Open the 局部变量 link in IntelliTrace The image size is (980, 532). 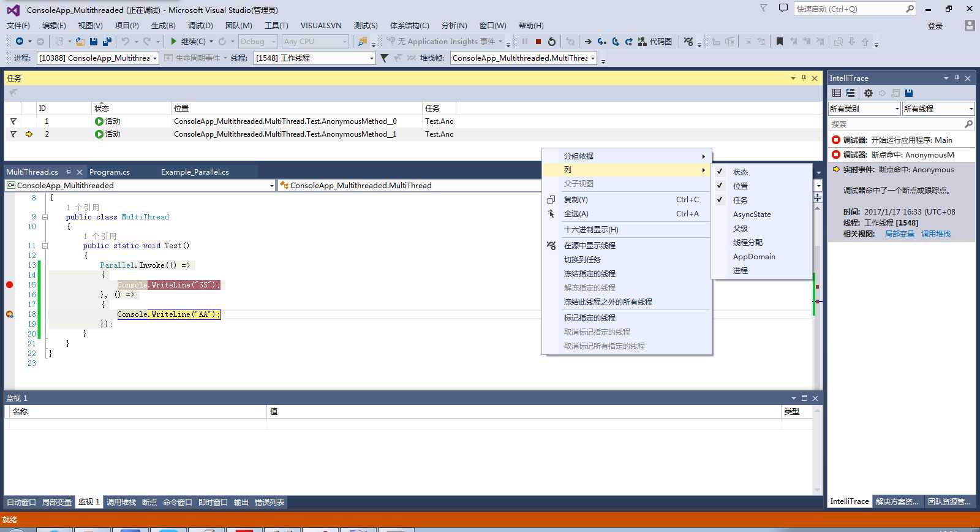(x=899, y=234)
